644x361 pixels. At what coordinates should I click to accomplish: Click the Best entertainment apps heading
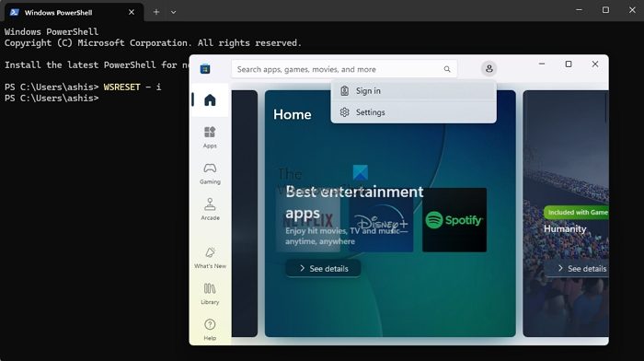coord(354,203)
